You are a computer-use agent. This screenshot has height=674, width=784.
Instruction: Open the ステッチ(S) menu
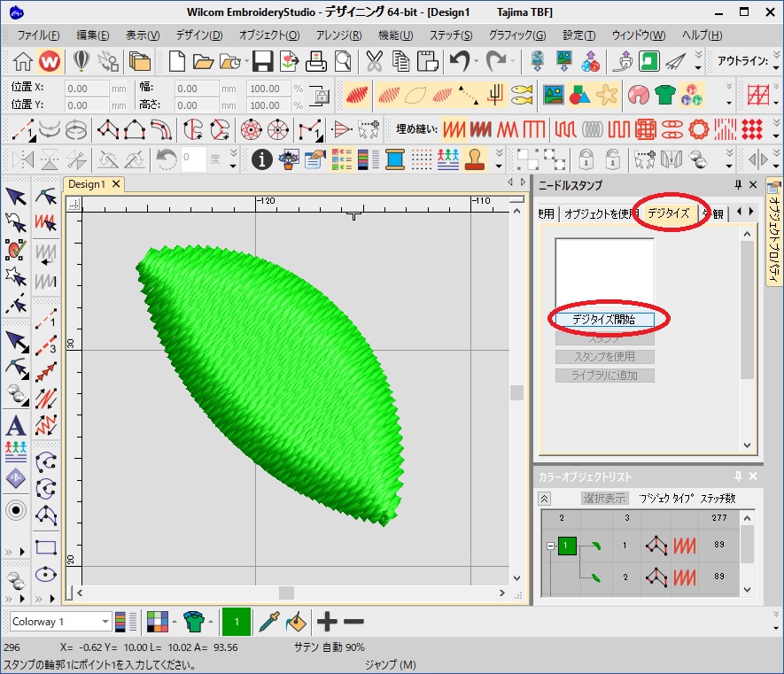coord(451,35)
